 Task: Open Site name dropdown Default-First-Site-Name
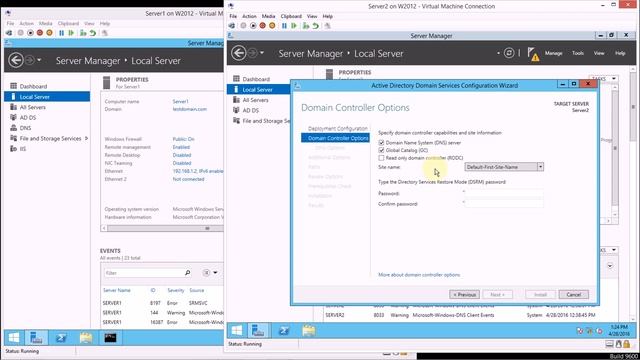(504, 167)
